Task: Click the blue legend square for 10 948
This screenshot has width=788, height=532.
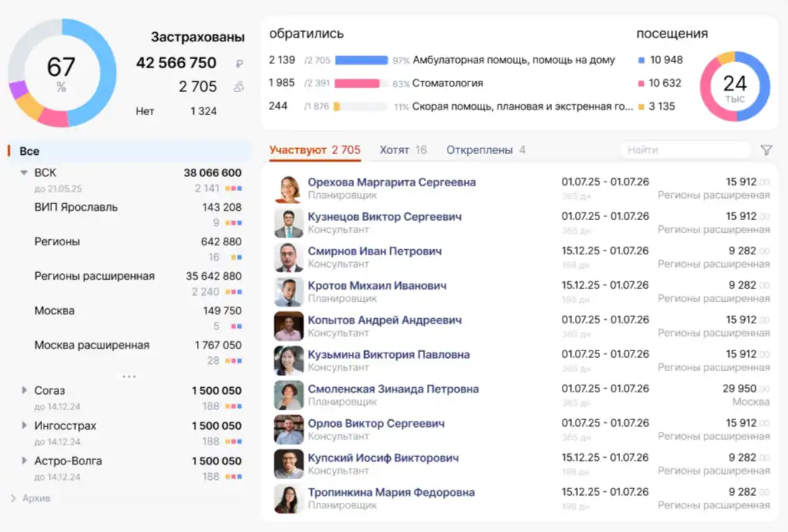Action: coord(642,61)
